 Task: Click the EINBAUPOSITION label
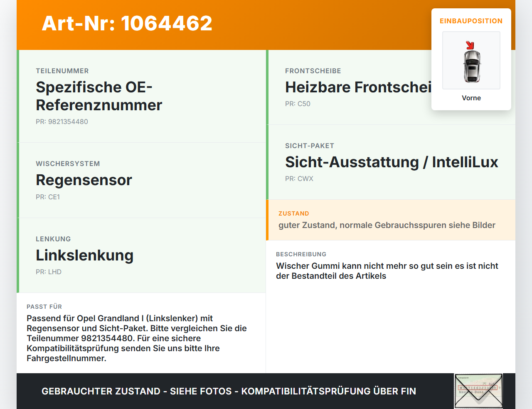471,21
